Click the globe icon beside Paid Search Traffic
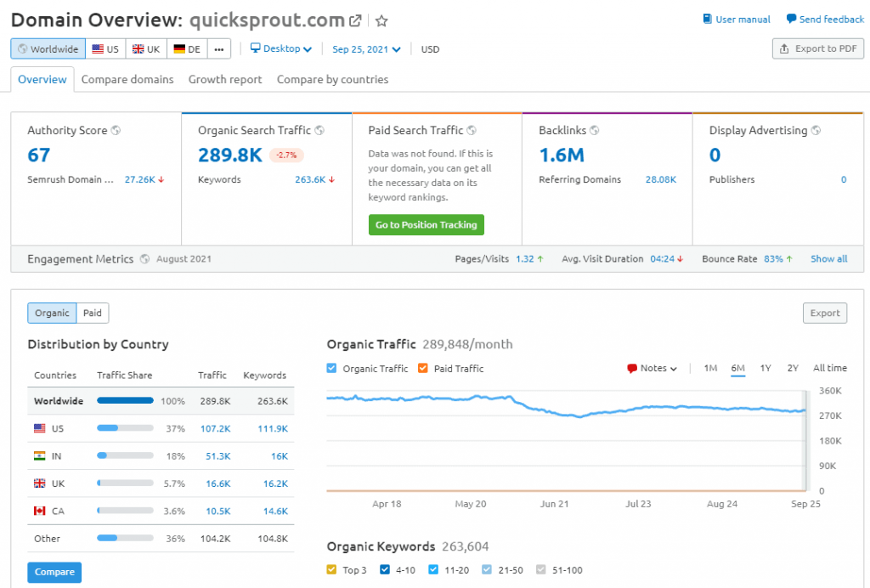Screen dimensions: 870x588 pyautogui.click(x=472, y=130)
